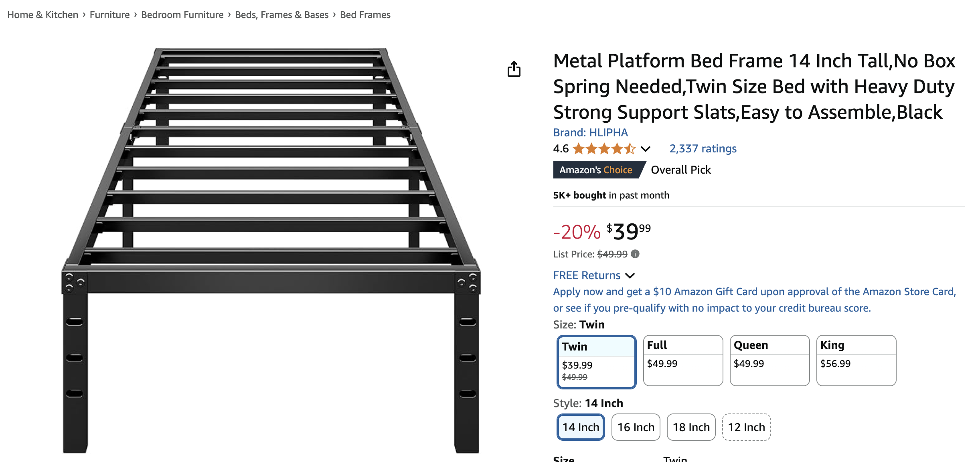Click the Amazon's Choice badge
Screen dimensions: 980x462
click(x=596, y=170)
